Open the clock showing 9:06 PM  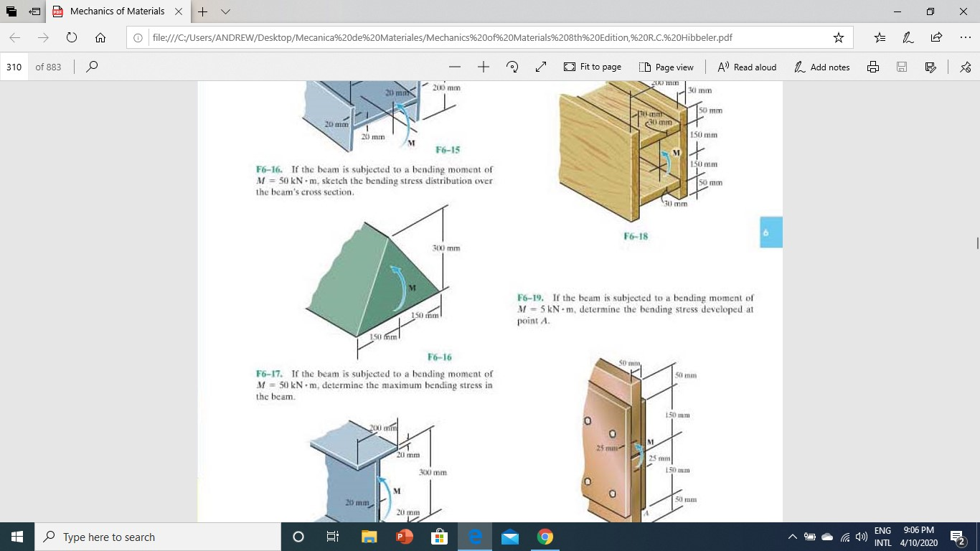pos(918,537)
